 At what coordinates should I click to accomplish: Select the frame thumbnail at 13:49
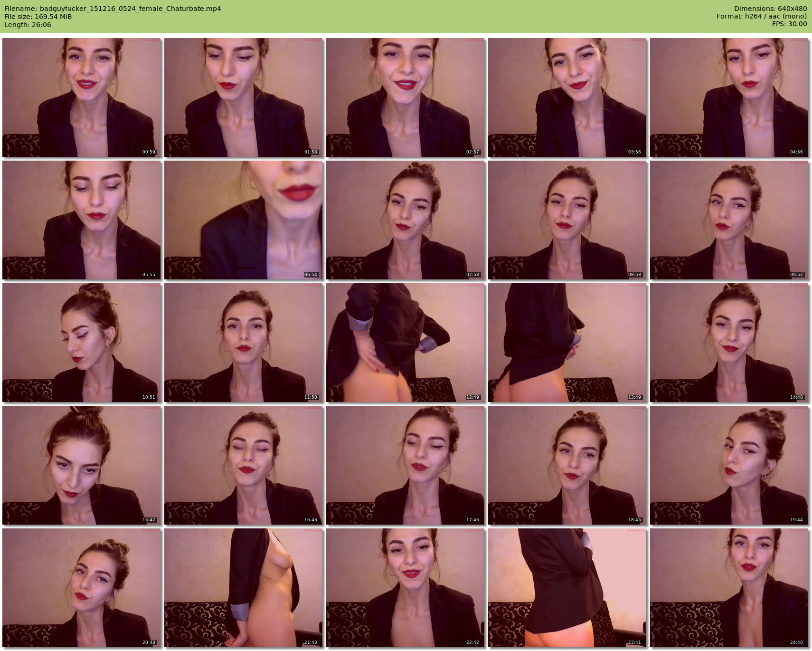click(x=567, y=343)
